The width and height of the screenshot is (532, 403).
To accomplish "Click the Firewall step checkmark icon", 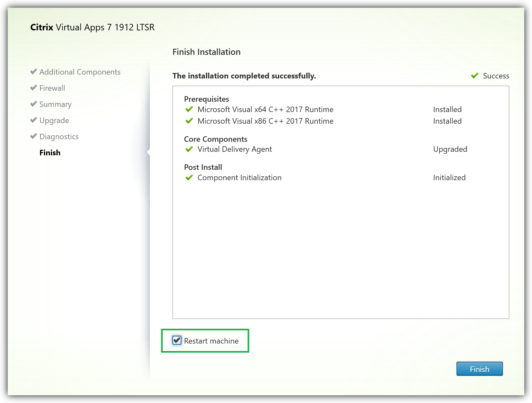I will point(34,88).
